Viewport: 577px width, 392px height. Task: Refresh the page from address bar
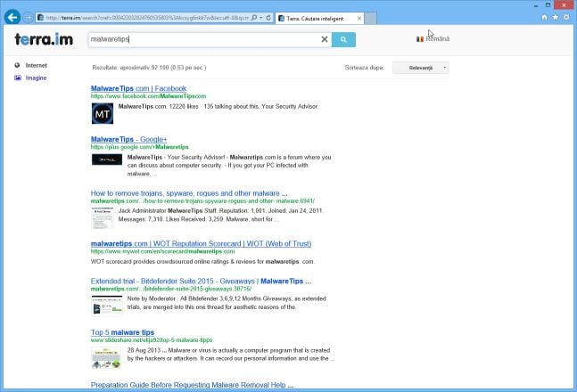(268, 18)
